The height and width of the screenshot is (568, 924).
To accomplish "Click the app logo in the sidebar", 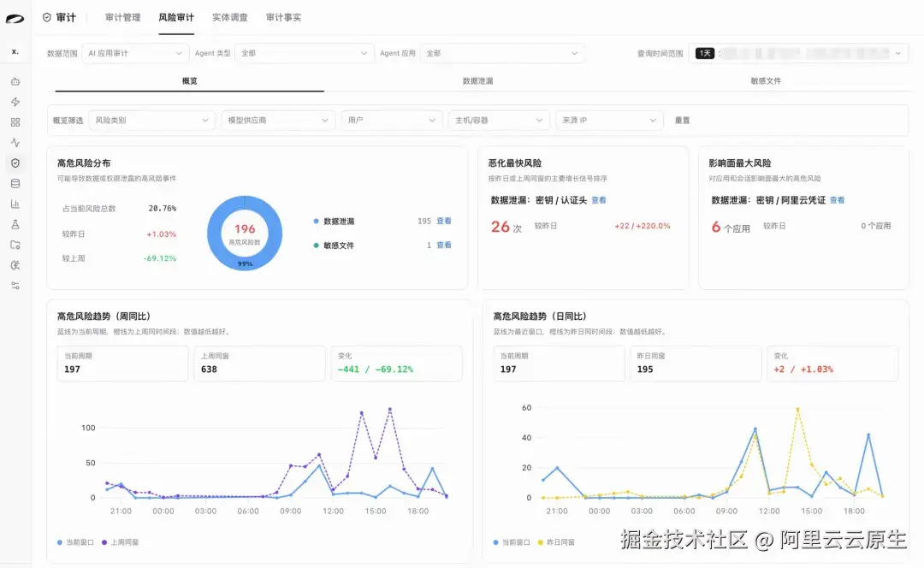I will [15, 19].
